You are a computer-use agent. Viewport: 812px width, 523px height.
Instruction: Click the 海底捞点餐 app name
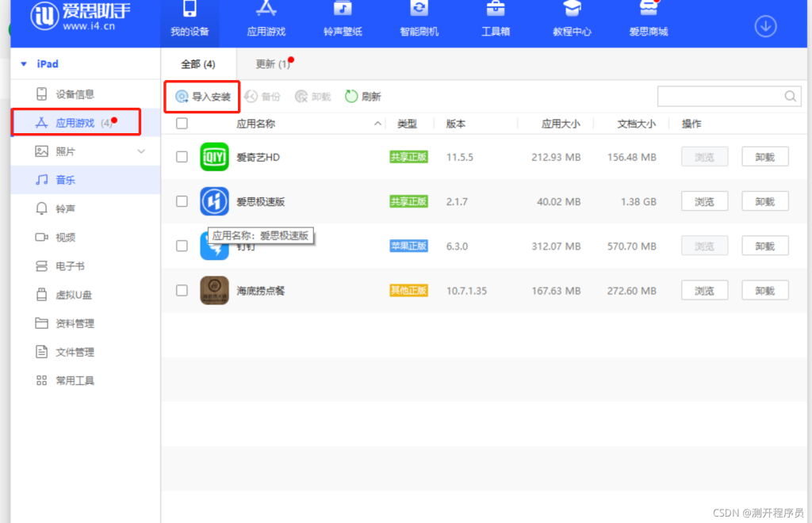click(260, 291)
